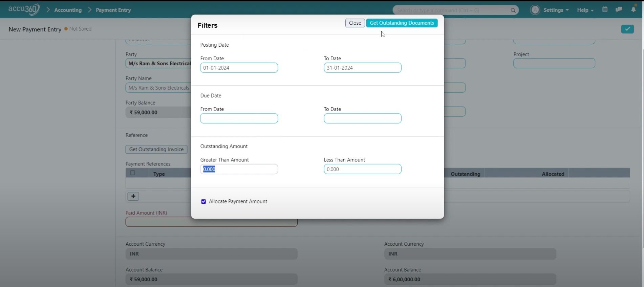Image resolution: width=644 pixels, height=287 pixels.
Task: Click Posting Date To Date field
Action: pyautogui.click(x=363, y=68)
